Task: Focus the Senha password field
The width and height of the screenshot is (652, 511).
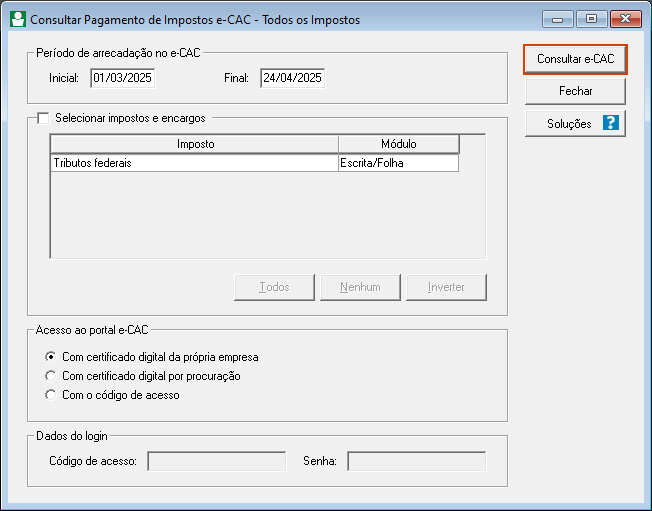Action: point(417,461)
